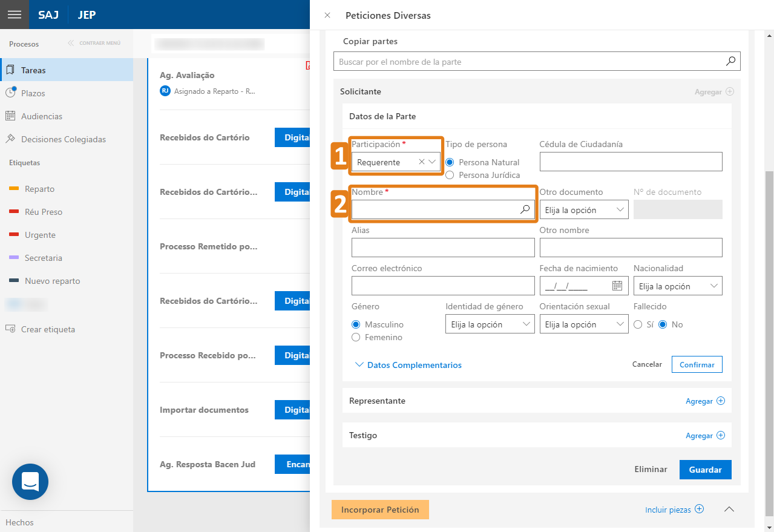Select the Réu Preso label
The width and height of the screenshot is (774, 532).
tap(44, 212)
